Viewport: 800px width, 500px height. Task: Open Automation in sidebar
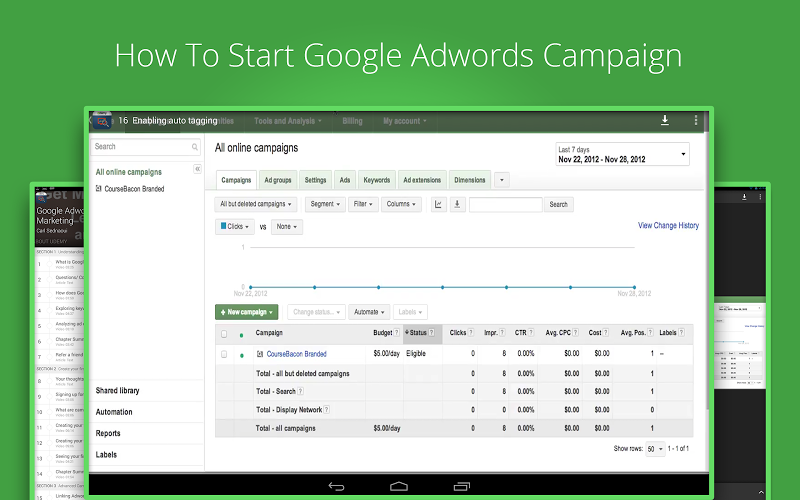114,412
